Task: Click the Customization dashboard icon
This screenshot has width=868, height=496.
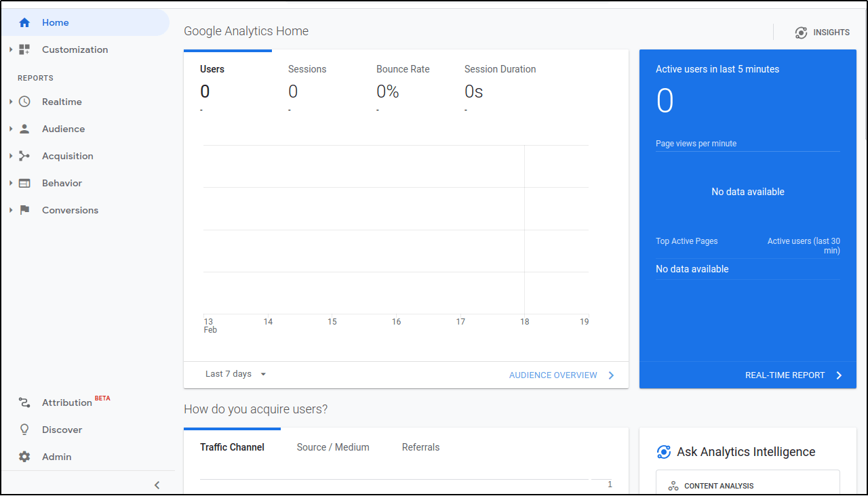Action: 24,49
